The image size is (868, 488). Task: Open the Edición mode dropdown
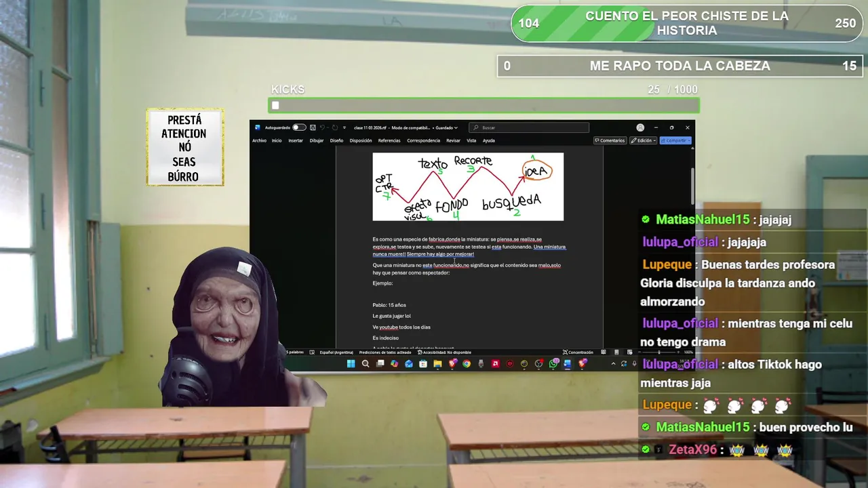click(643, 140)
